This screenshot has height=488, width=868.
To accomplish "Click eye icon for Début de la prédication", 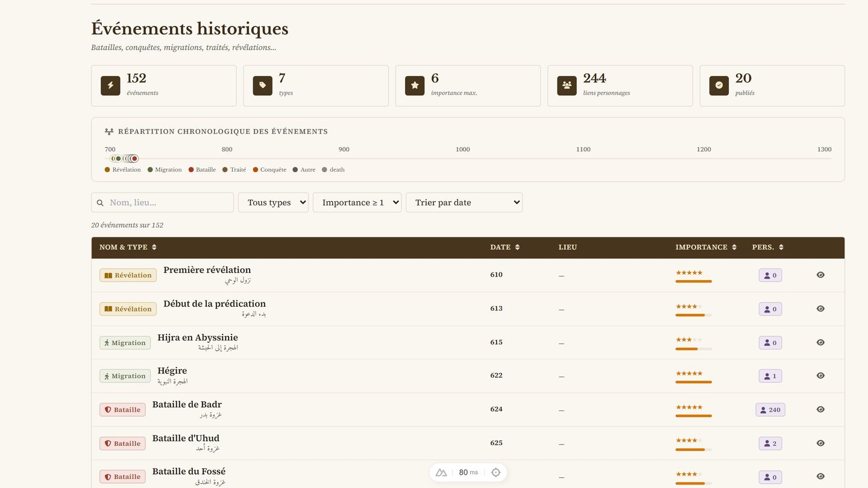I will 820,308.
